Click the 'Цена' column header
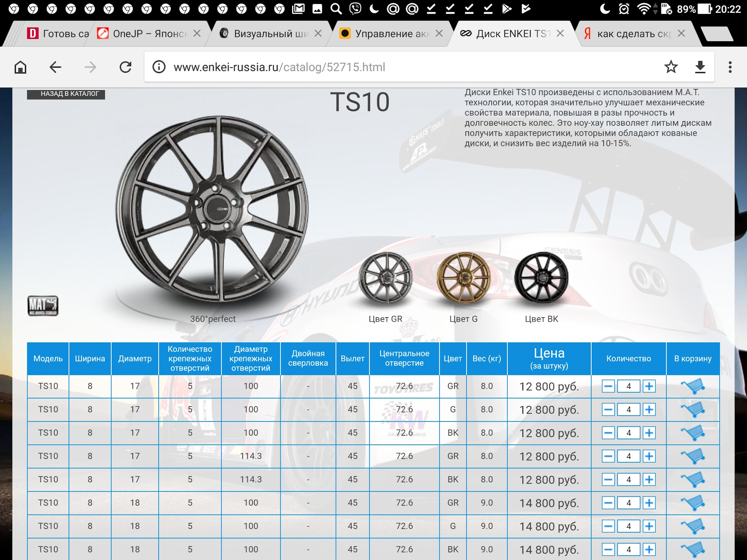This screenshot has width=747, height=560. click(549, 359)
